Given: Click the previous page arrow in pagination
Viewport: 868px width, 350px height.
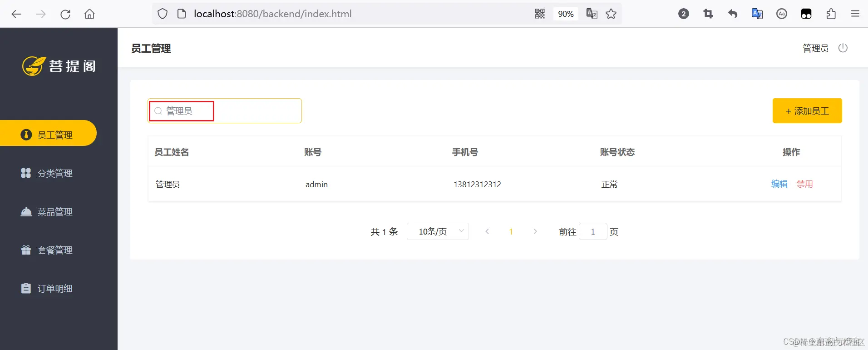Looking at the screenshot, I should (487, 231).
